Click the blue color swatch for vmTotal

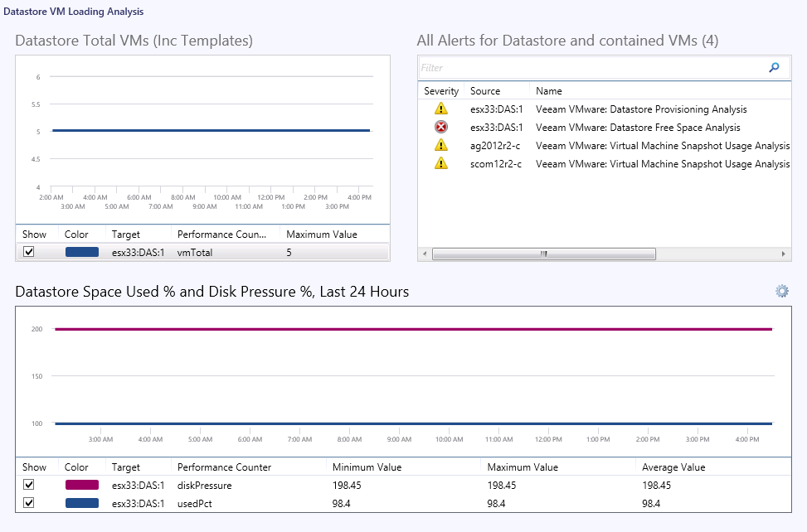(x=80, y=251)
